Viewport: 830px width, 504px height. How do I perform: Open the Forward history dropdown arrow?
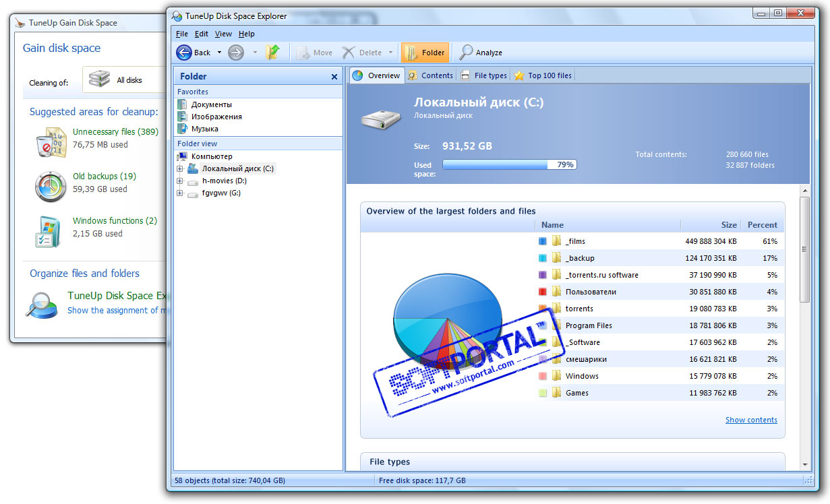tap(255, 53)
